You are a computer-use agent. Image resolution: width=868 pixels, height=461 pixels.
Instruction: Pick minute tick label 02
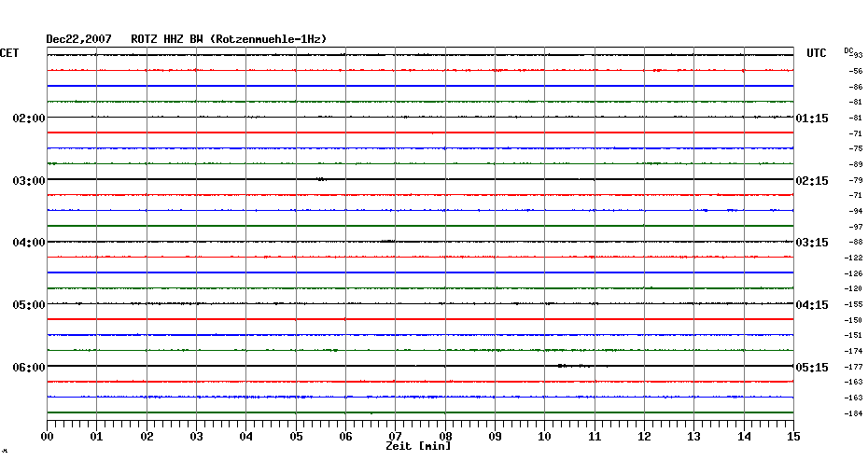coord(147,437)
